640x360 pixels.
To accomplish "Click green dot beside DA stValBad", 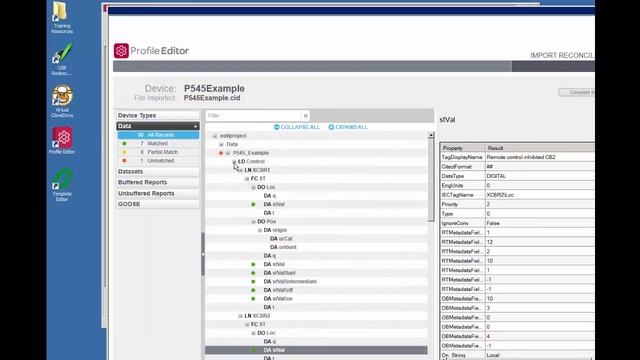I will pos(253,273).
